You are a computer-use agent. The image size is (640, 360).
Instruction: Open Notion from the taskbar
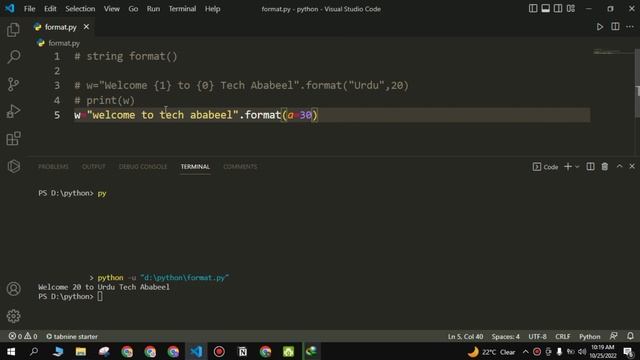[x=242, y=351]
